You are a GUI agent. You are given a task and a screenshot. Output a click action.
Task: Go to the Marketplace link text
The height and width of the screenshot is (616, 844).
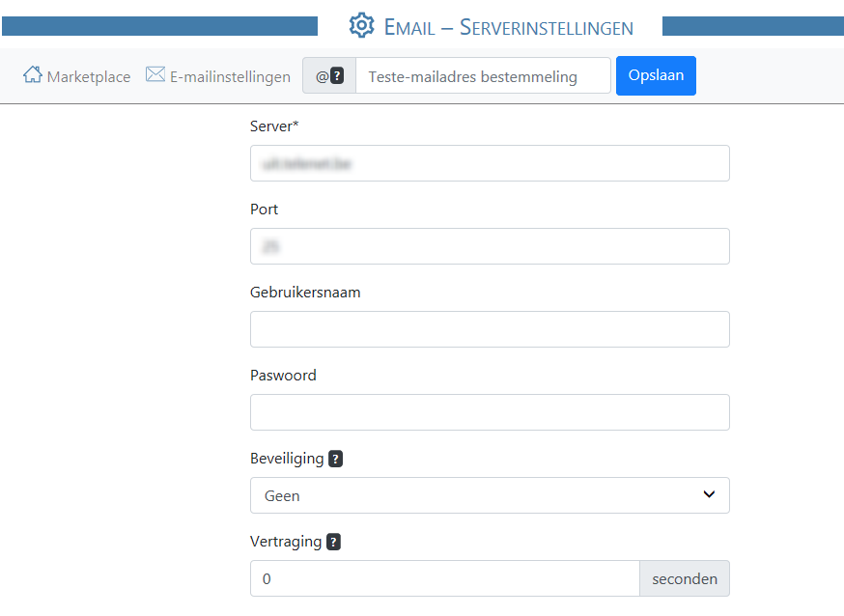click(x=89, y=76)
